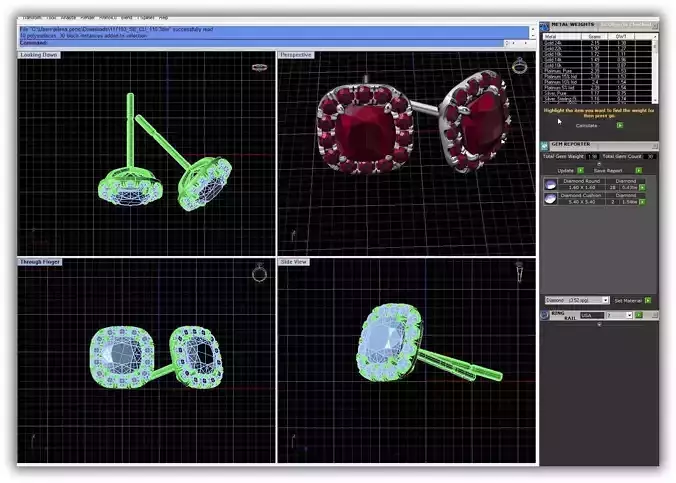Expand the small arrow below Ring Rail
This screenshot has width=676, height=483.
[599, 325]
